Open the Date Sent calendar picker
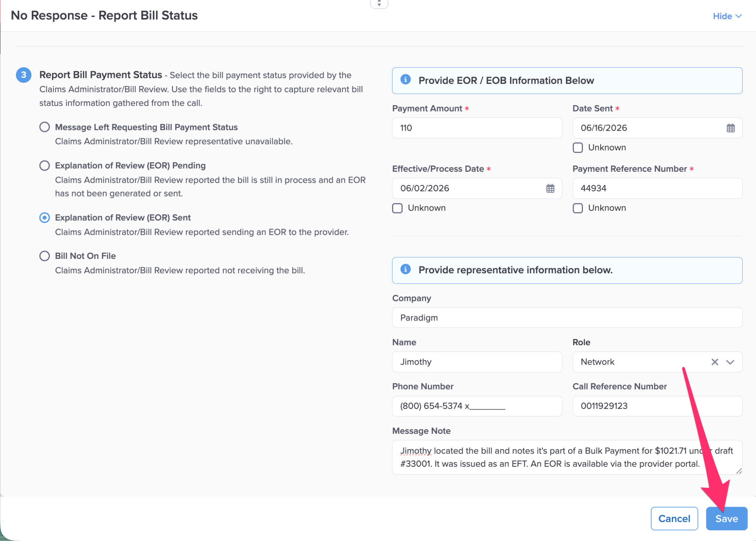The width and height of the screenshot is (756, 541). [x=731, y=128]
